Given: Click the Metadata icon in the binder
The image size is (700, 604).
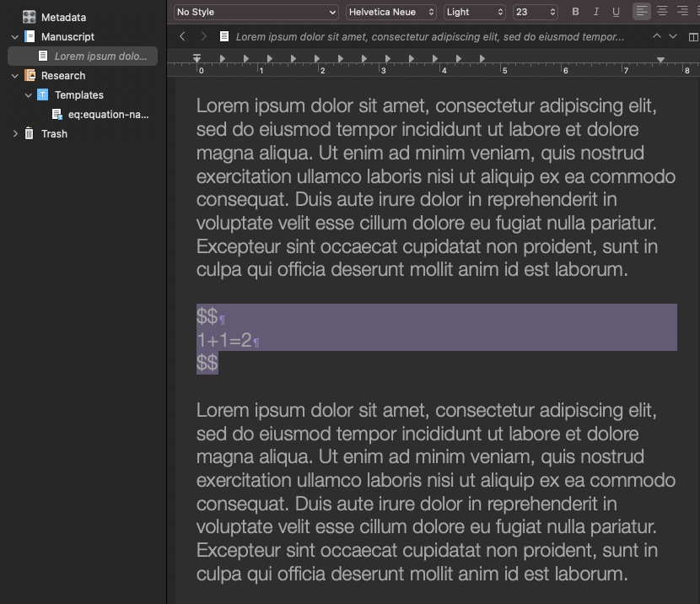Looking at the screenshot, I should point(29,17).
